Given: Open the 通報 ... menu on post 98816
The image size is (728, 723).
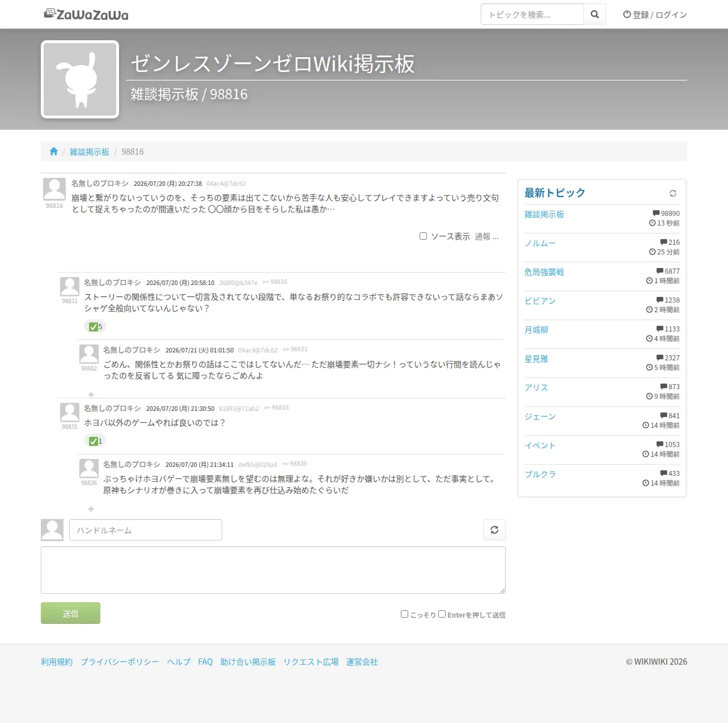Looking at the screenshot, I should click(x=486, y=236).
